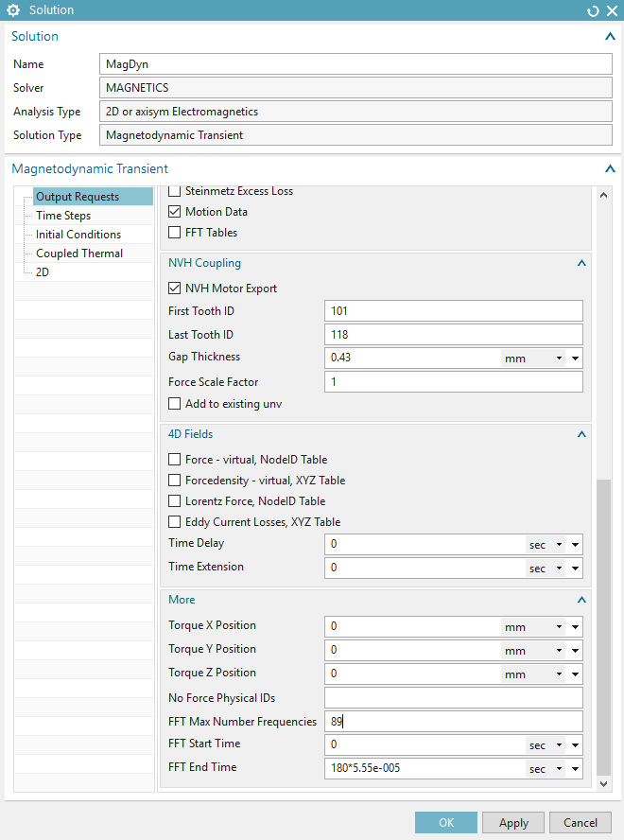Click the OK button
Screen dimensions: 624x840
(445, 822)
